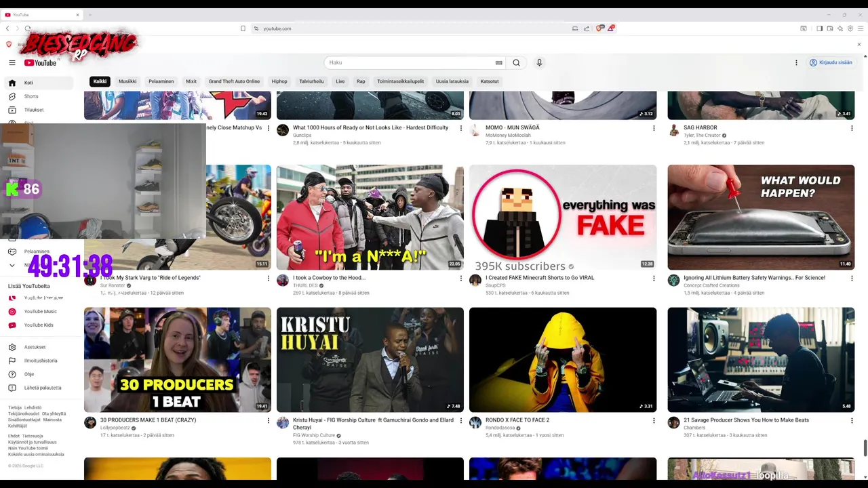
Task: Open Asetukset settings in sidebar
Action: 39,347
